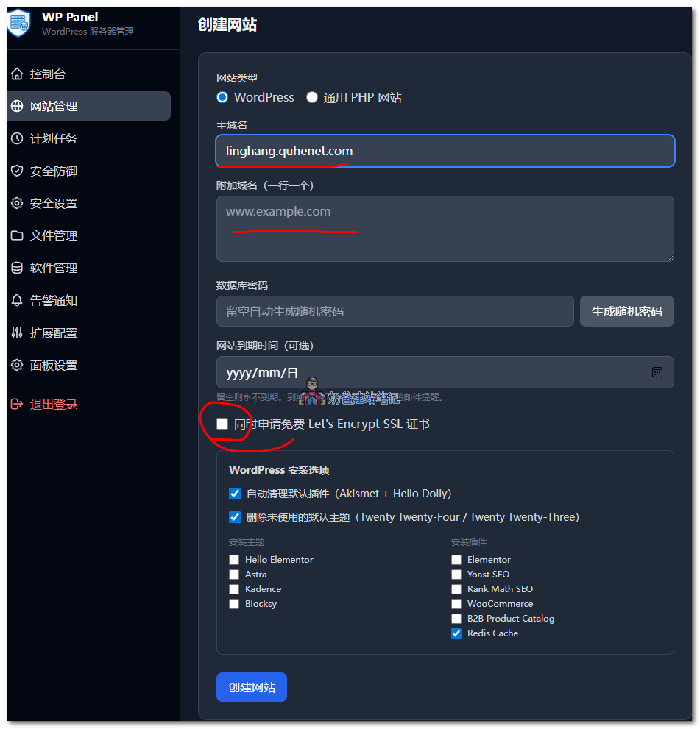
Task: Uncheck 删除未使用的默认主题 option
Action: pos(235,517)
